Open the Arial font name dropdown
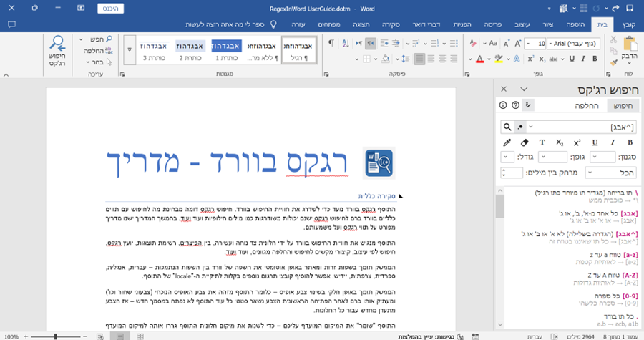 point(551,44)
